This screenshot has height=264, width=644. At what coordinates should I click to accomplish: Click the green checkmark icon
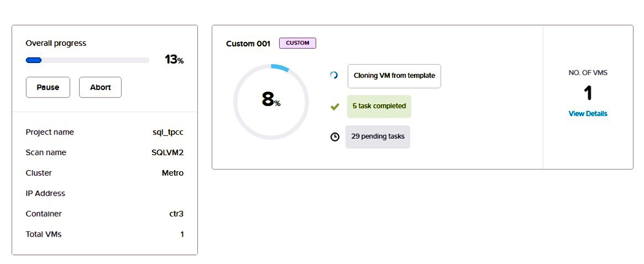tap(335, 107)
